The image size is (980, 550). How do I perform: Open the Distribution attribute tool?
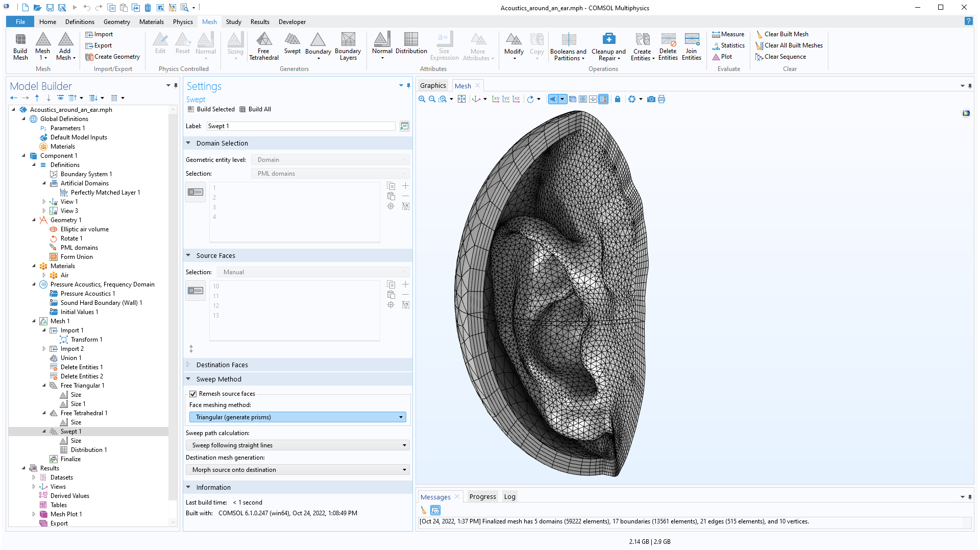click(411, 43)
